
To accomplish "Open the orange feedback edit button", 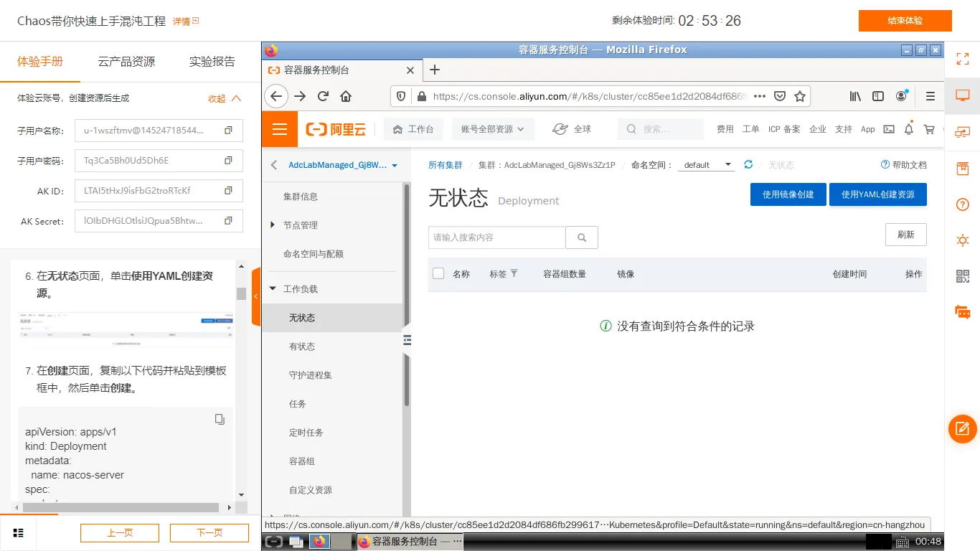I will [x=963, y=429].
